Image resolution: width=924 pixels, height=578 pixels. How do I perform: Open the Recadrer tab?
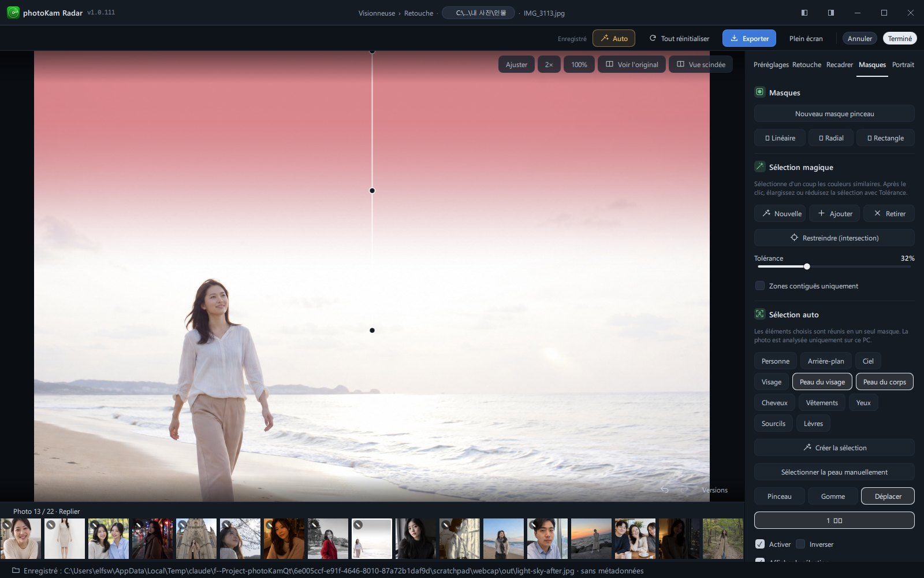coord(839,65)
